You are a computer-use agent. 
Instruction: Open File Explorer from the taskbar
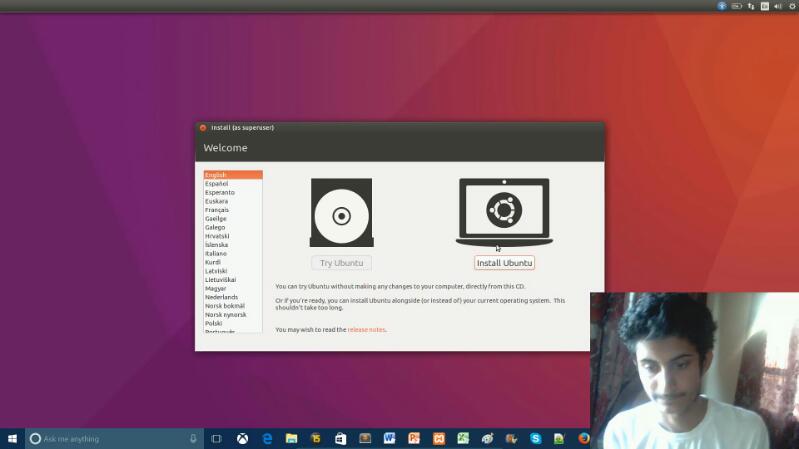pyautogui.click(x=291, y=438)
